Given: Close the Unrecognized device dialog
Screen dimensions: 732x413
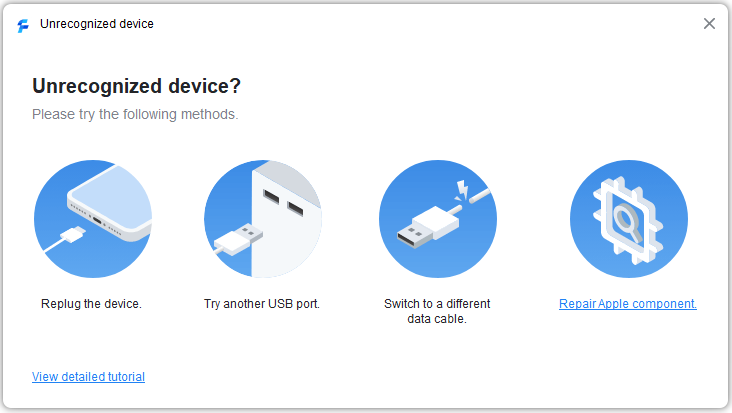Looking at the screenshot, I should (x=709, y=24).
